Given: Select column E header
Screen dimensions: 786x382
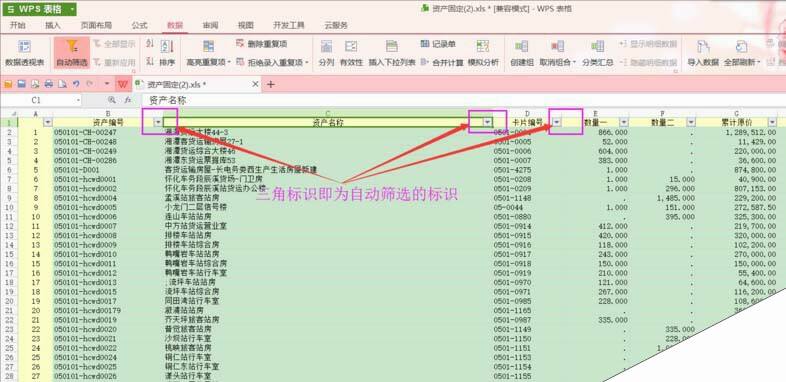Looking at the screenshot, I should point(596,114).
